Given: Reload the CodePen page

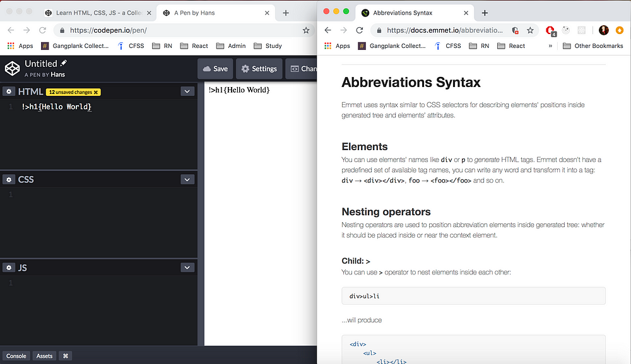Looking at the screenshot, I should coord(42,30).
